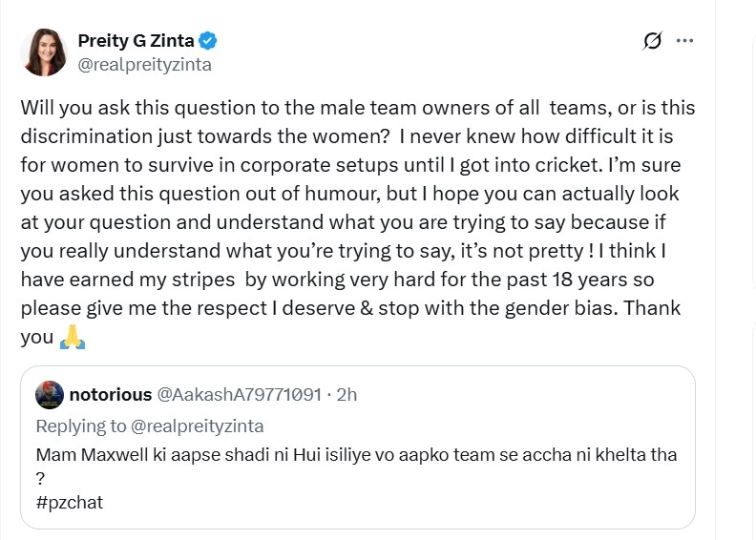Screen dimensions: 756x540
Task: Click the lone question mark in the quote
Action: click(x=41, y=479)
